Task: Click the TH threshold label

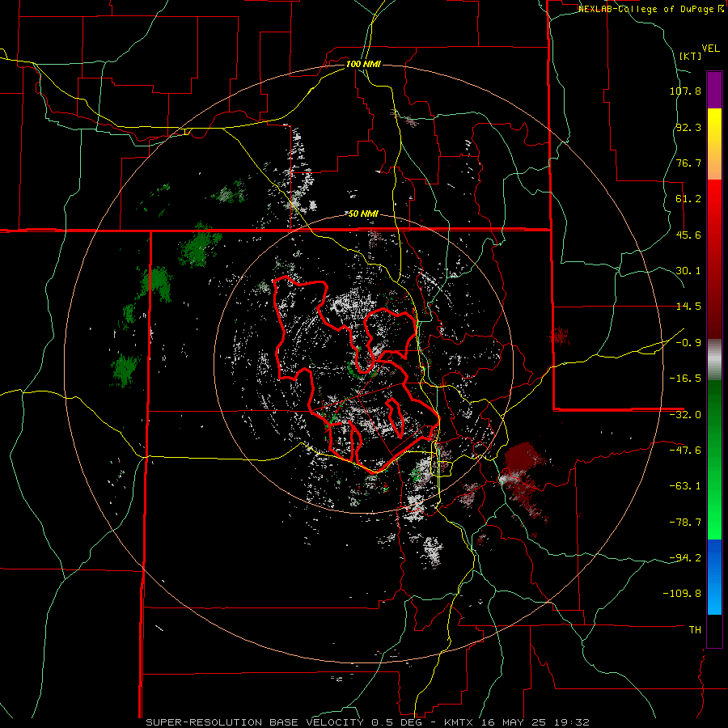Action: coord(695,630)
